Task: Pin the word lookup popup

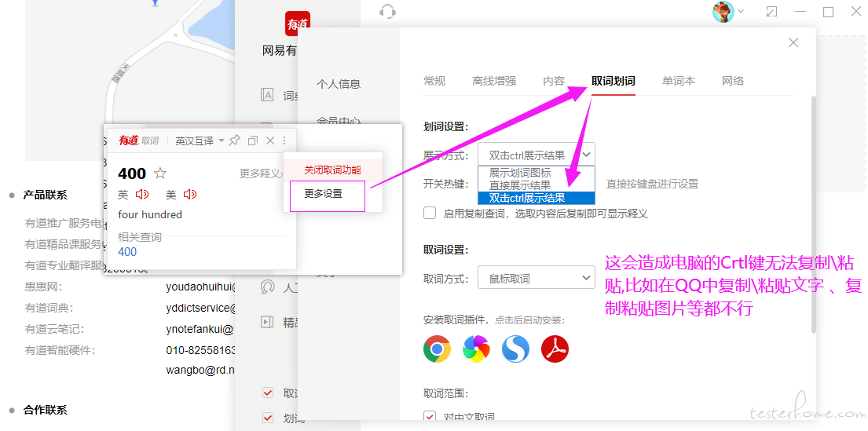Action: click(x=235, y=141)
